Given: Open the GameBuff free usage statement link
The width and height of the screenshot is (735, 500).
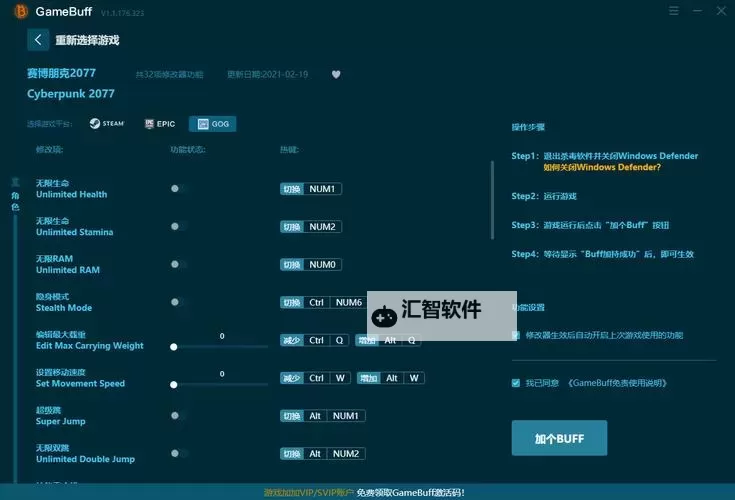Looking at the screenshot, I should (x=617, y=383).
